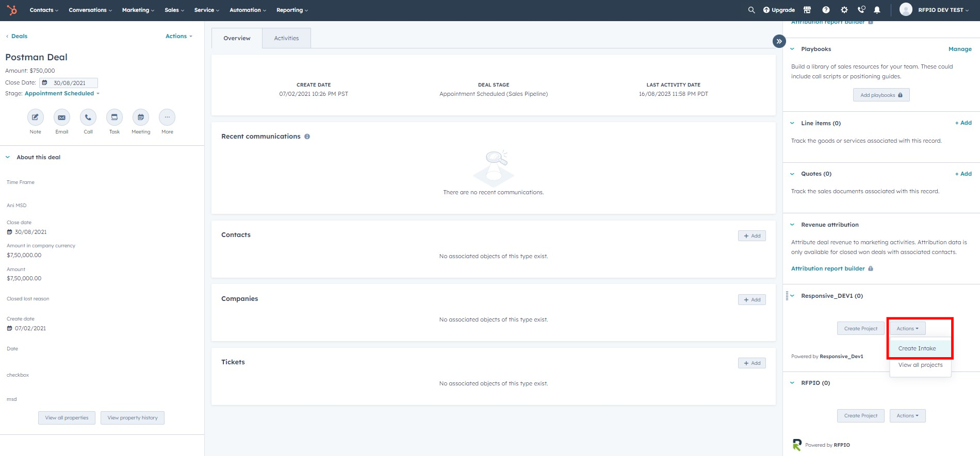
Task: Click the Close date calendar icon in About section
Action: click(x=9, y=232)
